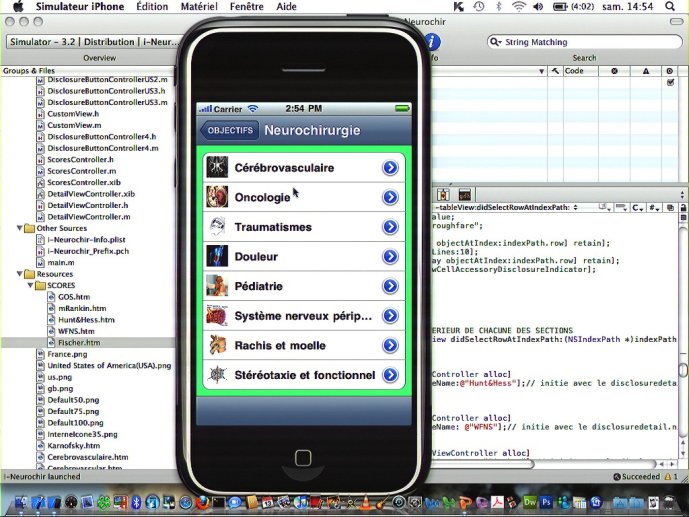Select Douleur thumbnail image

(x=217, y=256)
